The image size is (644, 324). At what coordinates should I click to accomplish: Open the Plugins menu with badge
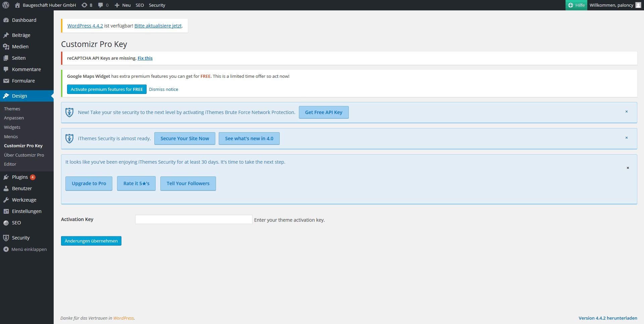pos(20,177)
